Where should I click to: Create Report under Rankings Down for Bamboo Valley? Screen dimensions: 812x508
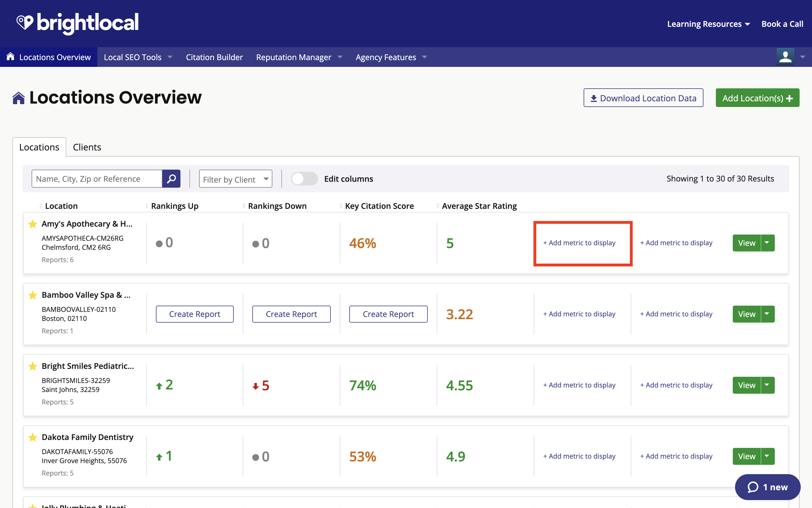pyautogui.click(x=291, y=314)
